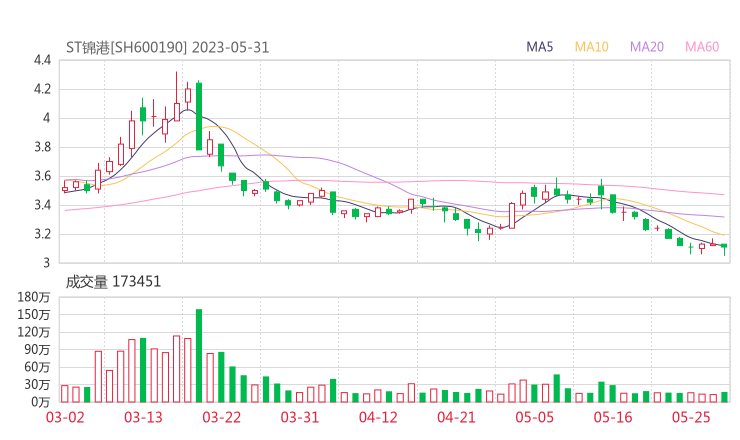The image size is (740, 440).
Task: Click the tall red candlestick with wick above 4.2
Action: tap(177, 97)
